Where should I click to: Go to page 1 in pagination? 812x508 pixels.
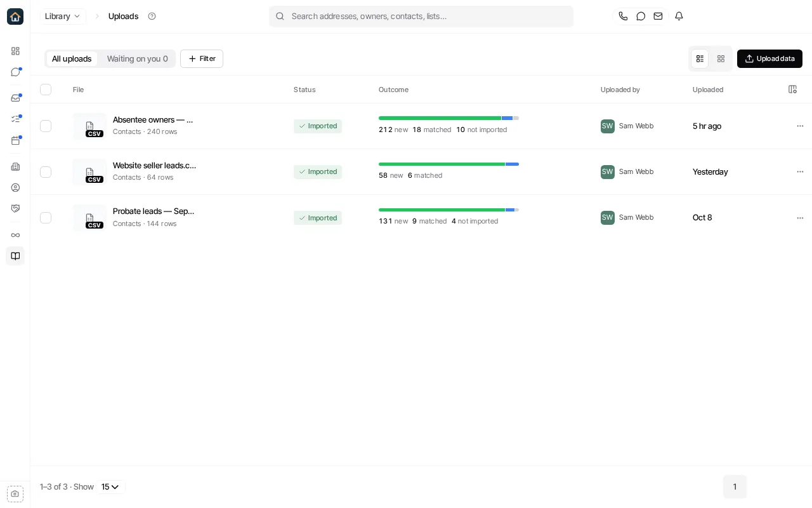click(x=735, y=487)
